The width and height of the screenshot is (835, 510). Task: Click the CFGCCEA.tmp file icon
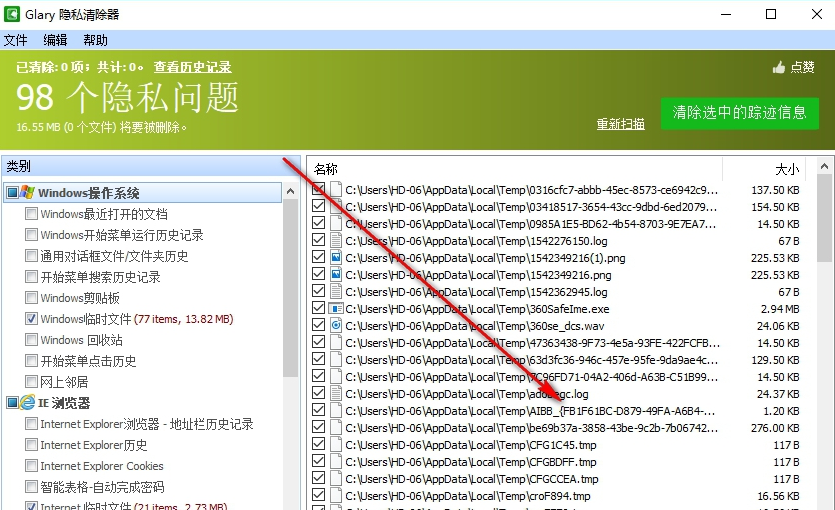coord(335,479)
